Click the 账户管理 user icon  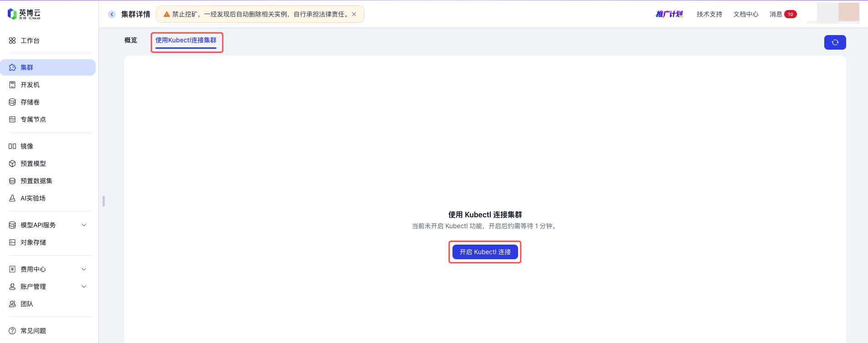pyautogui.click(x=12, y=287)
